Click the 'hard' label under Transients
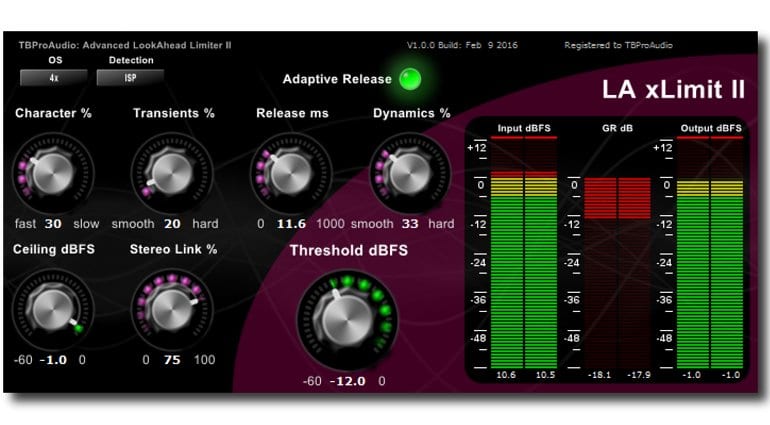The image size is (770, 425). pyautogui.click(x=205, y=224)
